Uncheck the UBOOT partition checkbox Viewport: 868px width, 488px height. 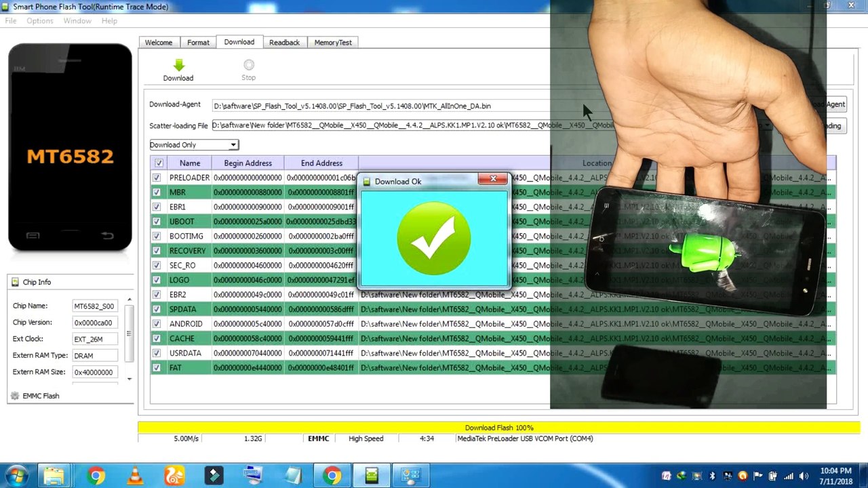(x=157, y=222)
